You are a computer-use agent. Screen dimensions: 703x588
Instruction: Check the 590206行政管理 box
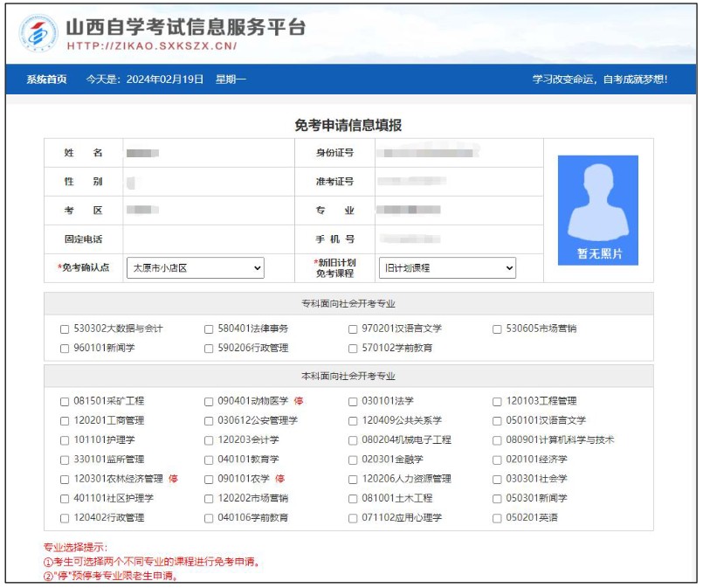[x=209, y=349]
